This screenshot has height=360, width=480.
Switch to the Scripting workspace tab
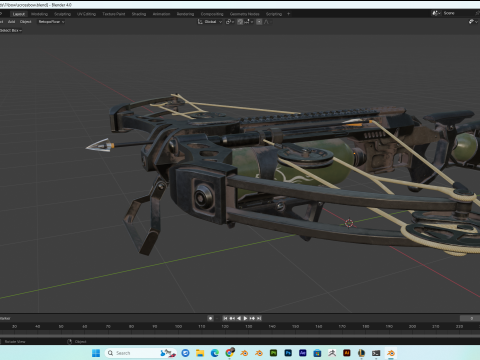point(274,14)
